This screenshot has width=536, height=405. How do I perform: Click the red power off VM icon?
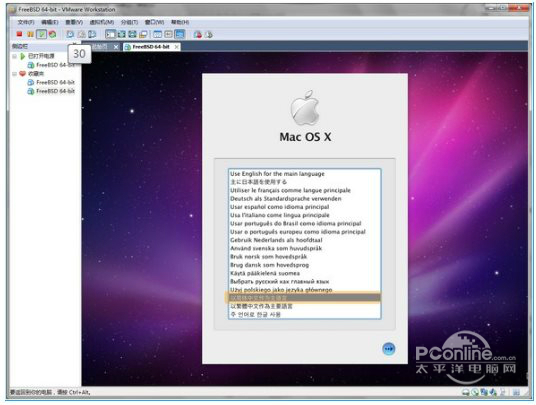[x=19, y=34]
